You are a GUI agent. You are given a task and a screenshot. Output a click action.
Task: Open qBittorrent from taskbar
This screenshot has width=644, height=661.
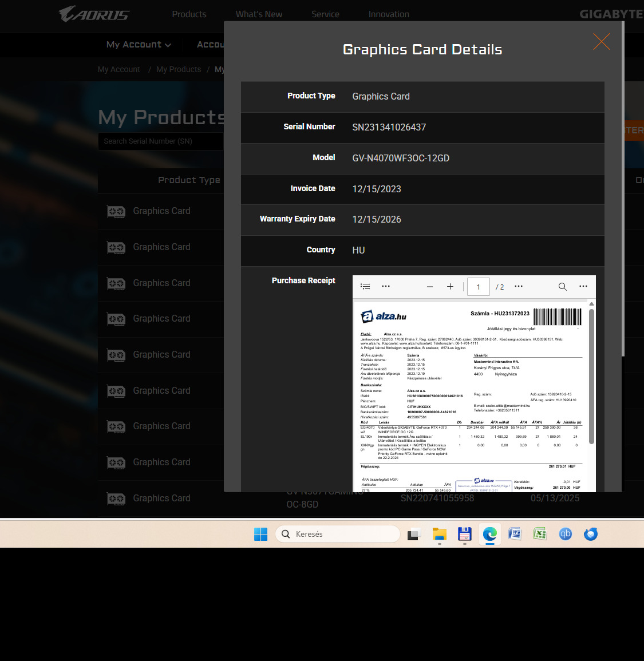point(565,534)
